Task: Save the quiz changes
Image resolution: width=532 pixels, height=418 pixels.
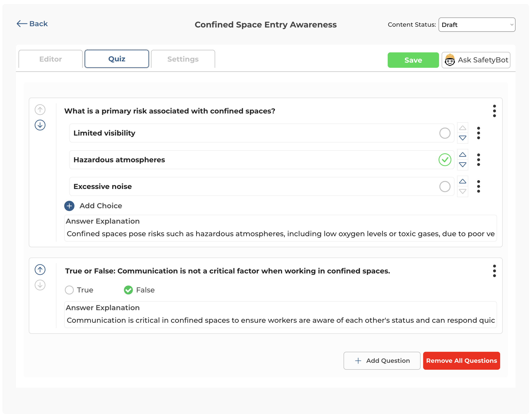Action: click(413, 60)
